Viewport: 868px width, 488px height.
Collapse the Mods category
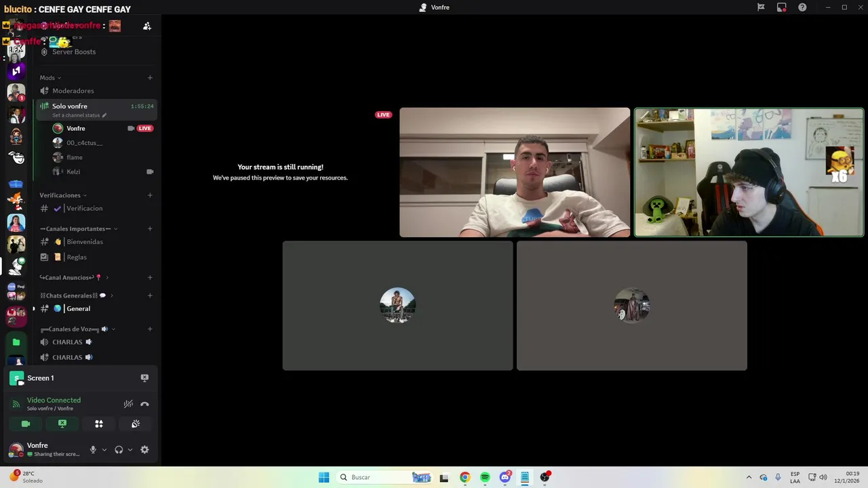50,77
